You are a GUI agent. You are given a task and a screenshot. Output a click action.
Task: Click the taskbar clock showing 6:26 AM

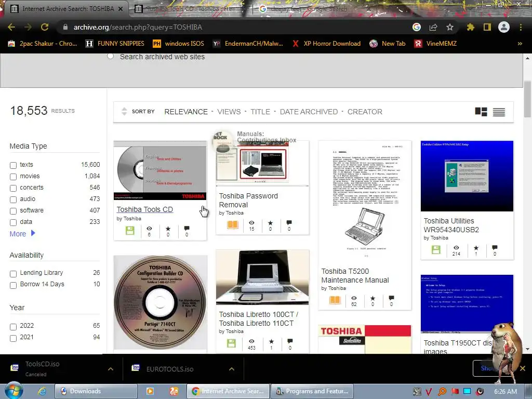tap(506, 391)
